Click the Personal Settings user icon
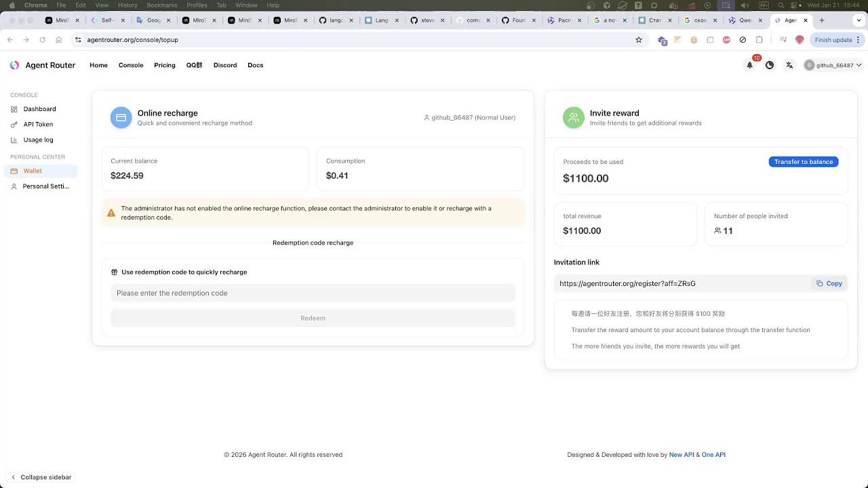Viewport: 868px width, 488px height. 14,186
